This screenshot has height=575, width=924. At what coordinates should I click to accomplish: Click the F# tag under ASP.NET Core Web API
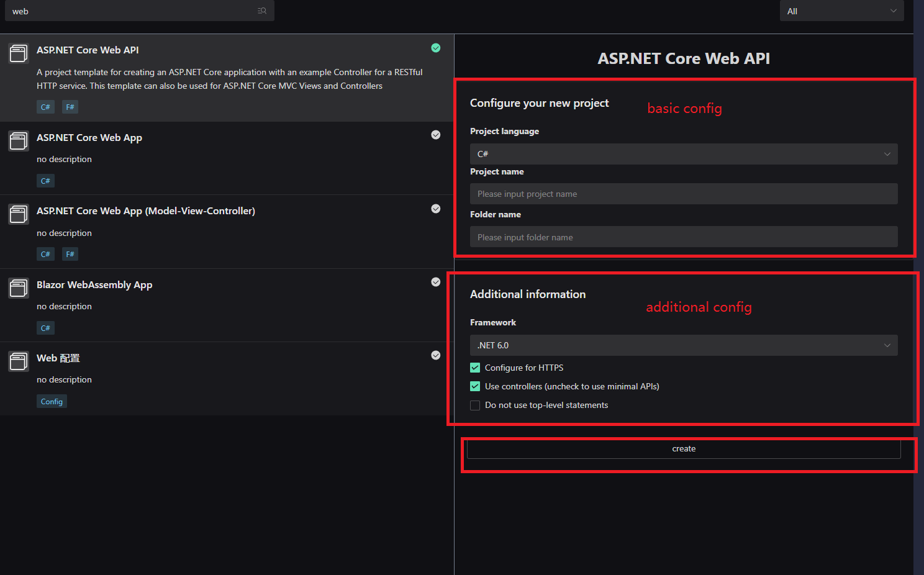click(x=70, y=107)
